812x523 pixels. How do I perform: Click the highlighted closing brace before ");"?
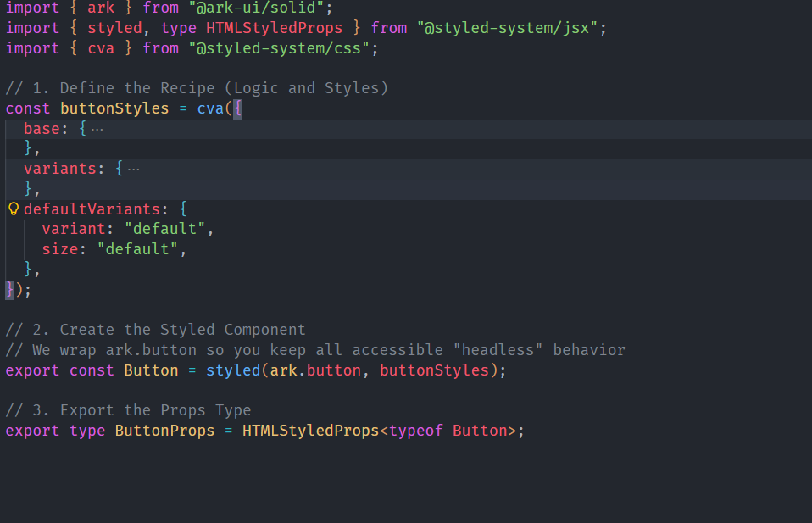10,290
